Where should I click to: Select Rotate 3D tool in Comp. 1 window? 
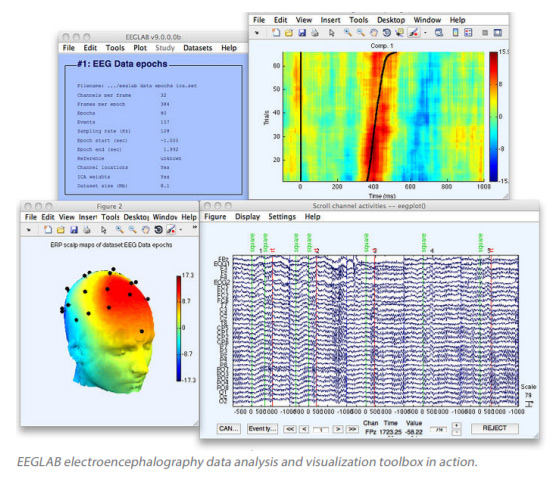click(387, 33)
